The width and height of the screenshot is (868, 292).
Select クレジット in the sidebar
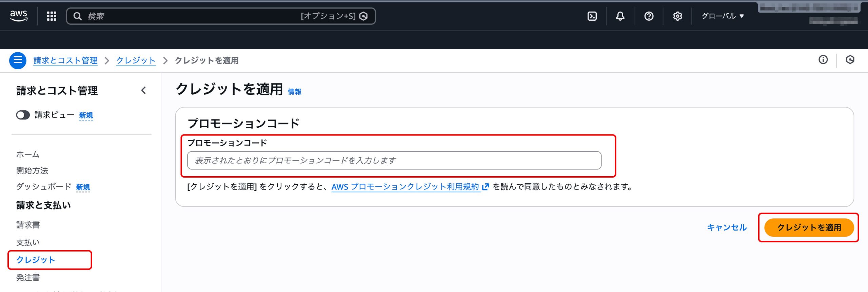coord(36,260)
